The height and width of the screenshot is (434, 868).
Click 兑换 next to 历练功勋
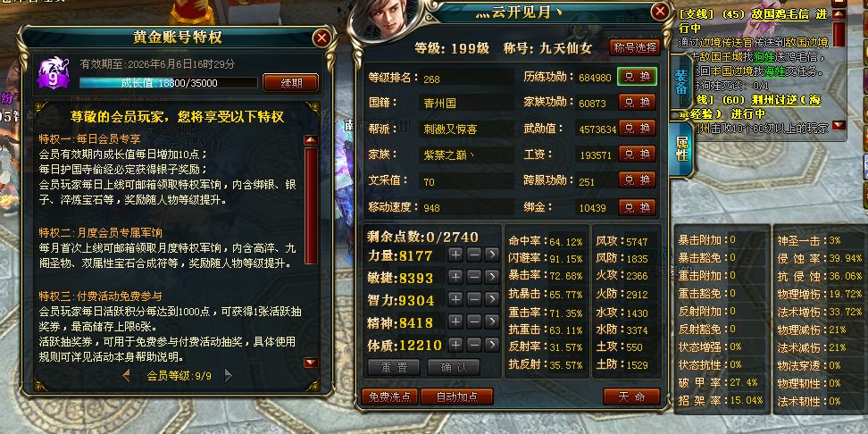pyautogui.click(x=638, y=77)
